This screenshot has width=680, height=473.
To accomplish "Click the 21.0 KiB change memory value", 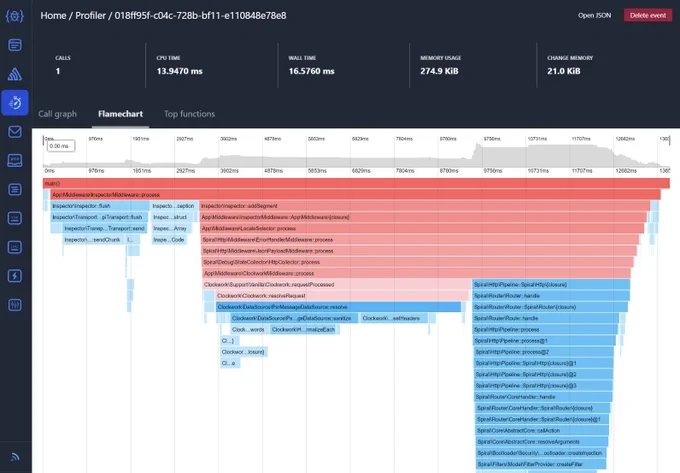I will click(x=563, y=71).
